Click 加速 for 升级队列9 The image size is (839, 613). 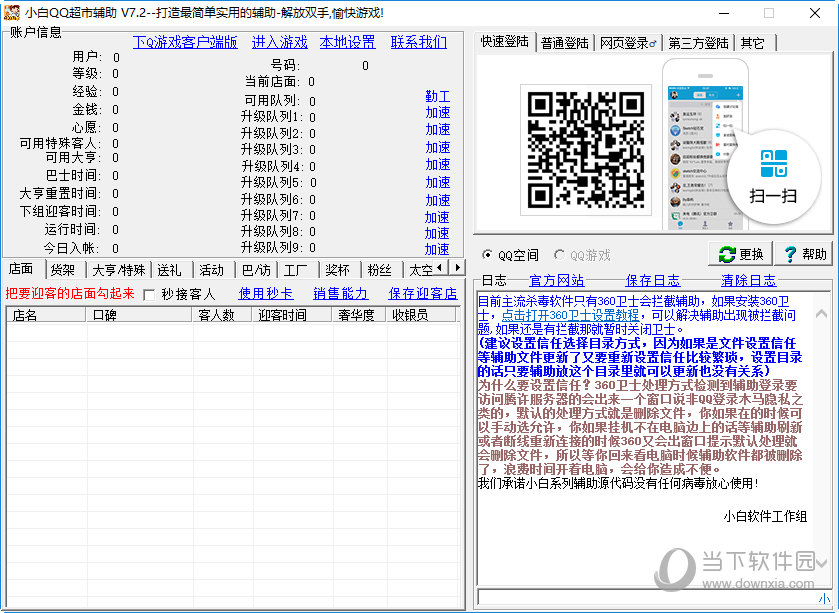[x=437, y=249]
